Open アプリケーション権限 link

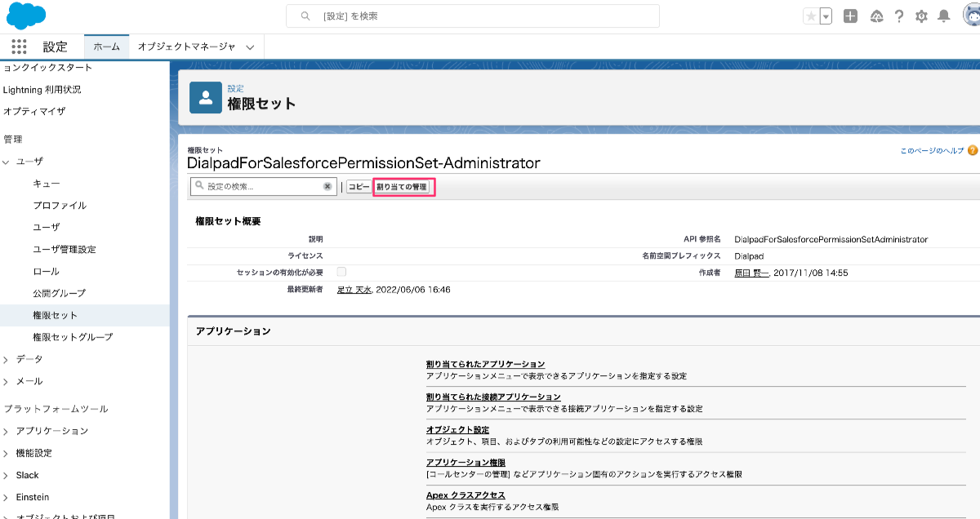[465, 463]
